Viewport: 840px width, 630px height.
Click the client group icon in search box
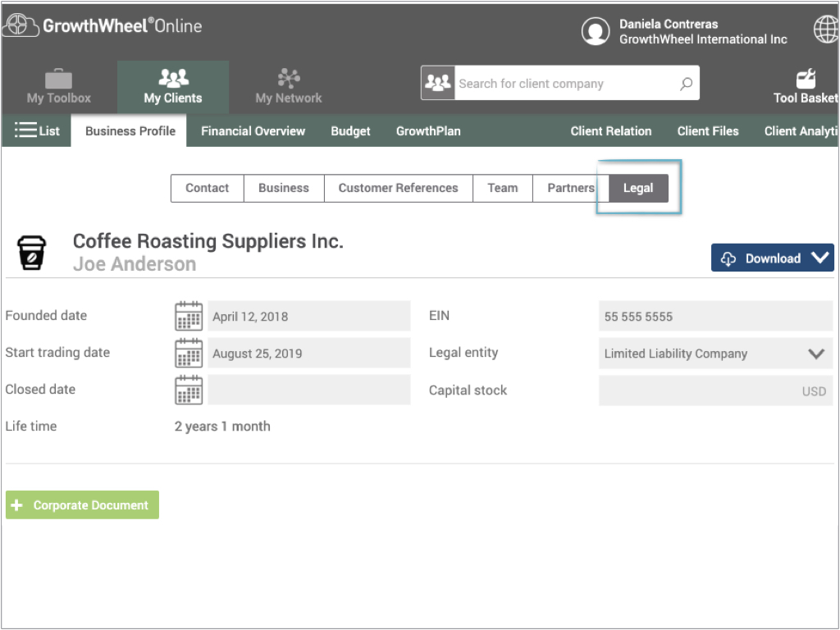point(438,83)
